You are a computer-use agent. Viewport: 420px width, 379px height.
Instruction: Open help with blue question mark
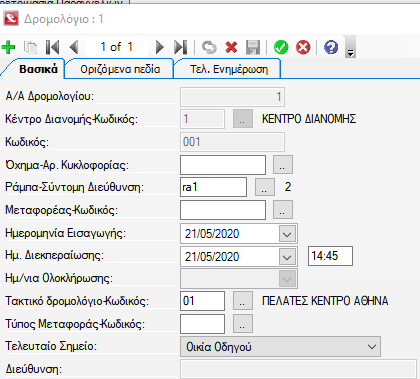click(331, 47)
